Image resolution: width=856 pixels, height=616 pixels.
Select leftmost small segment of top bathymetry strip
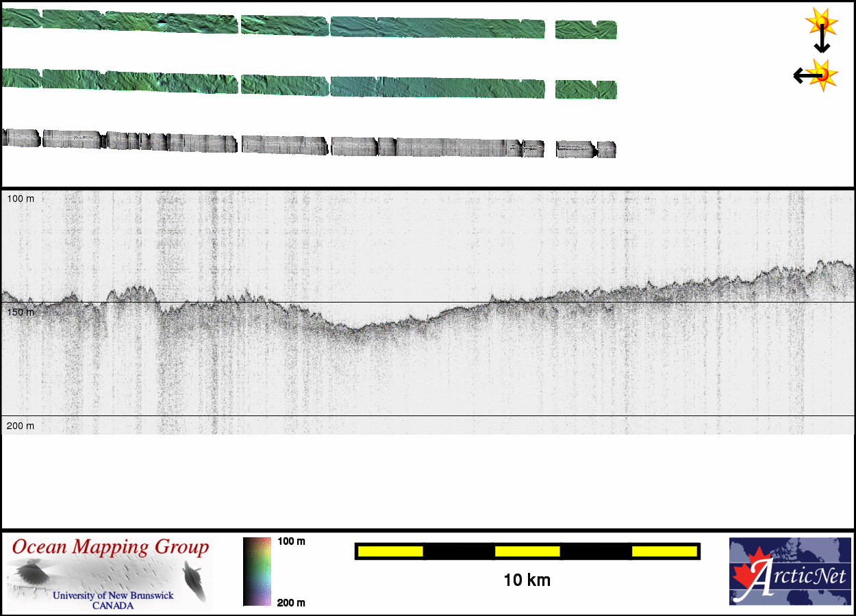[21, 18]
